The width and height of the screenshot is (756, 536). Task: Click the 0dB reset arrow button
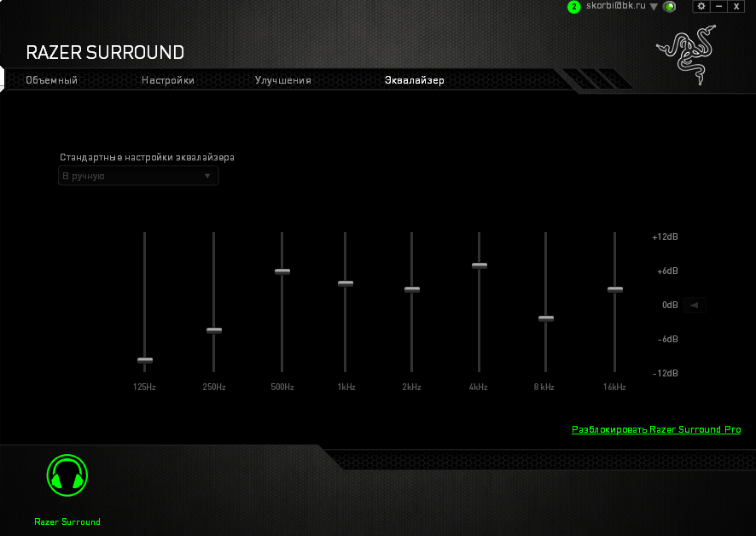[x=695, y=305]
